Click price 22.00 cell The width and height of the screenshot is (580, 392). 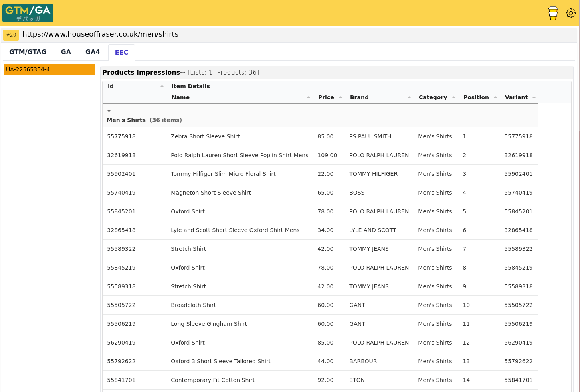(325, 174)
